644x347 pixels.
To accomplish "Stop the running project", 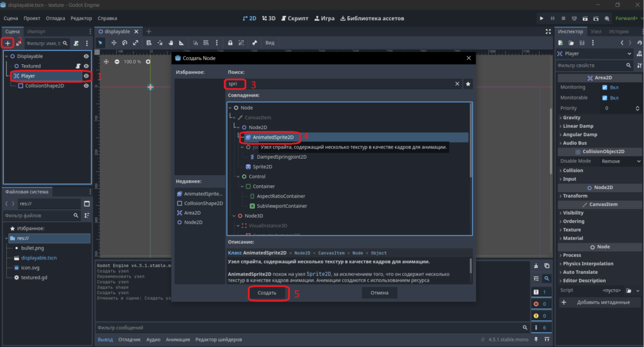I will (563, 18).
